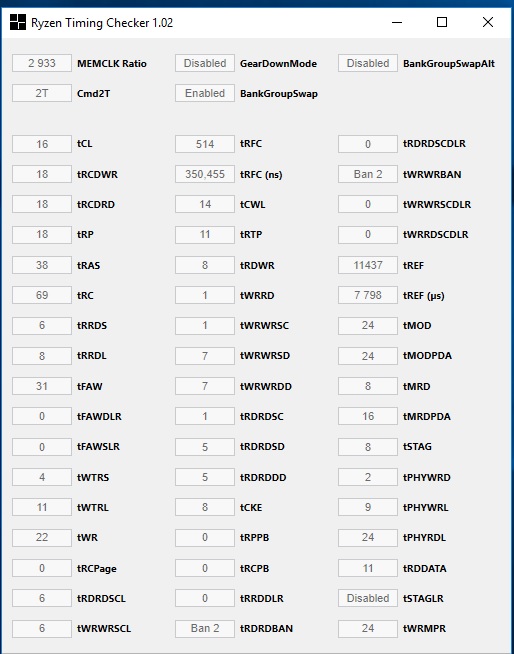Click the tSTAGLR Disabled field

click(x=368, y=598)
